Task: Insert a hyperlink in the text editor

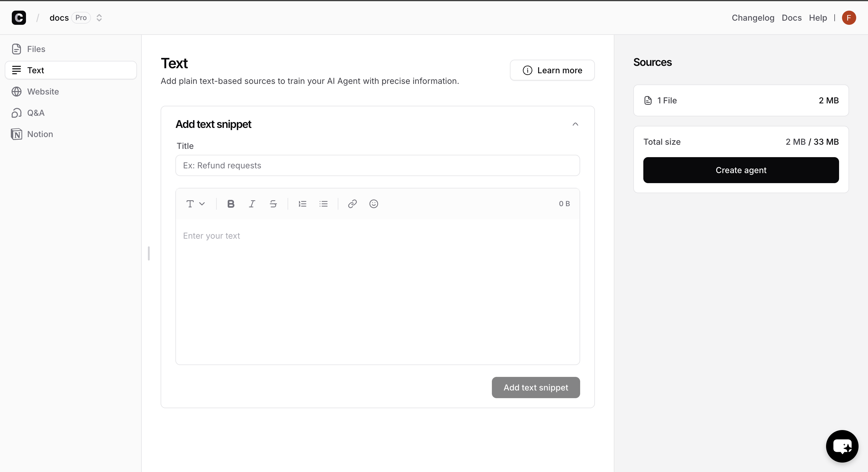Action: (x=352, y=204)
